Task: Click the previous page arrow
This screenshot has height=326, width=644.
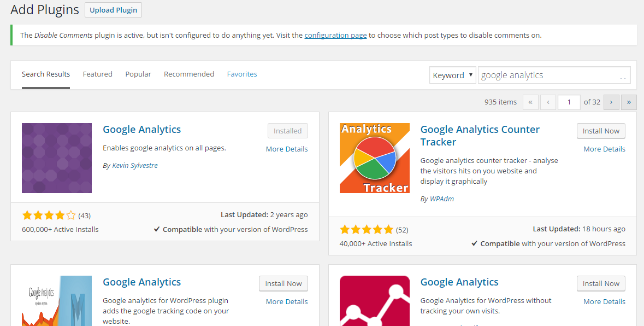Action: coord(548,102)
